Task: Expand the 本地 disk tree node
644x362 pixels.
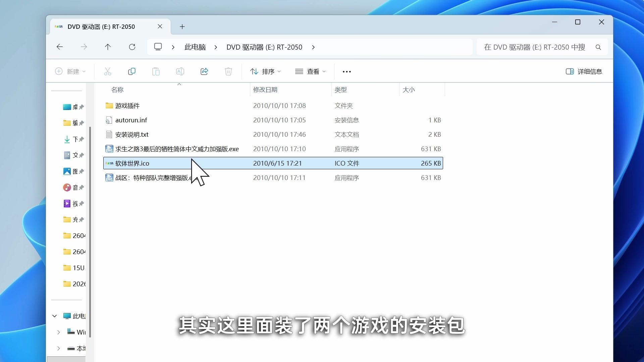Action: pos(59,348)
